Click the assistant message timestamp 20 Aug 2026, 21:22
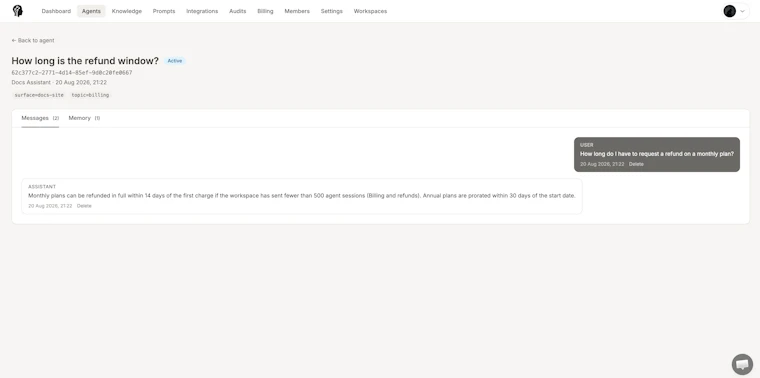The image size is (760, 378). point(50,206)
